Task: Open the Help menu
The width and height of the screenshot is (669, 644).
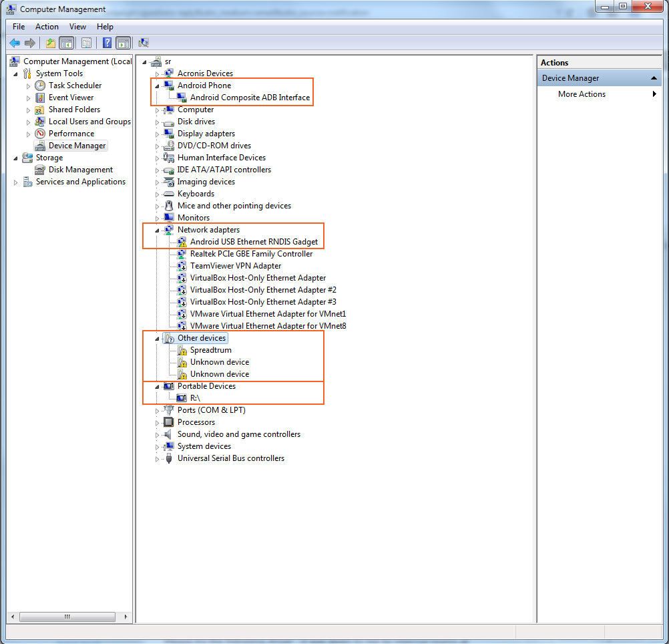Action: tap(105, 27)
